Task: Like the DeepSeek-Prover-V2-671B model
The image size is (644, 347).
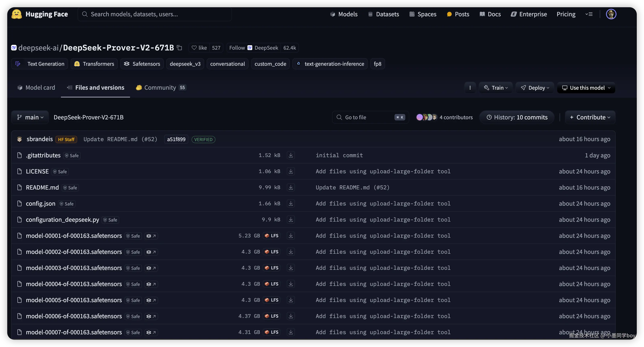Action: (x=199, y=48)
